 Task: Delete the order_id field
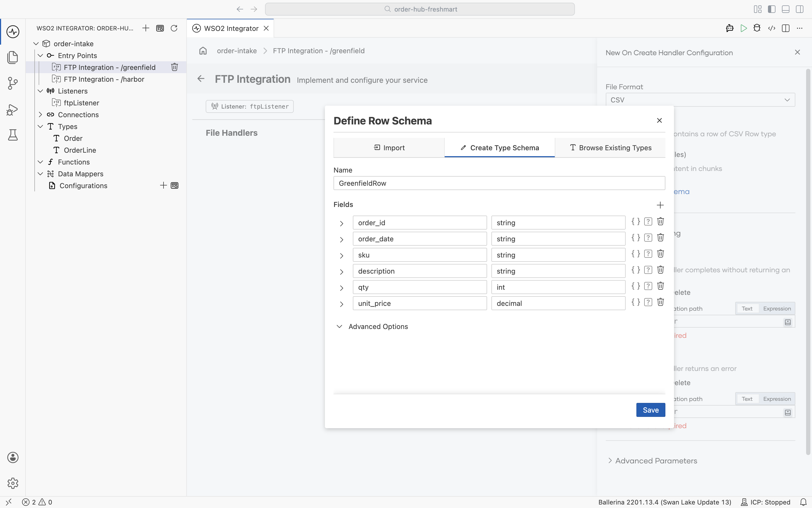point(660,221)
